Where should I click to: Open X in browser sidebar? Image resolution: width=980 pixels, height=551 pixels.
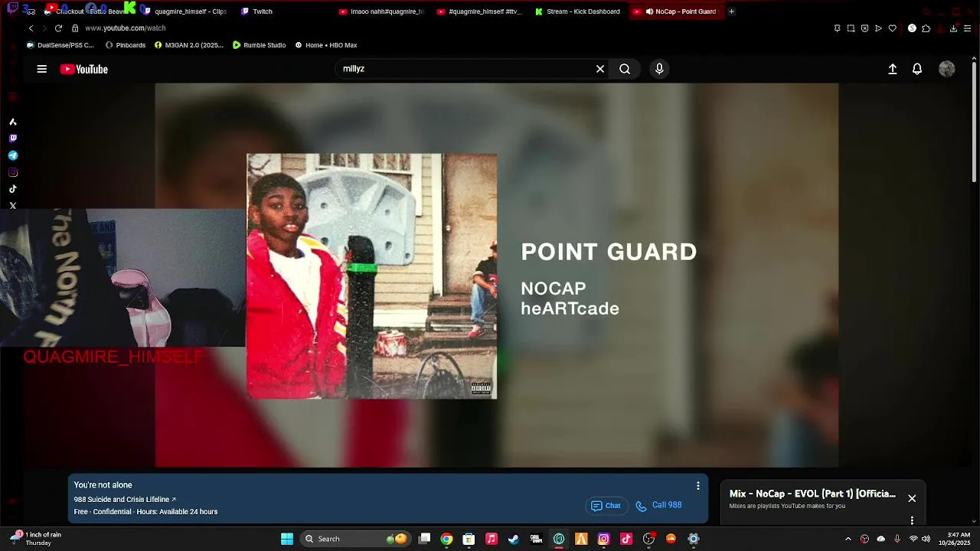click(12, 206)
